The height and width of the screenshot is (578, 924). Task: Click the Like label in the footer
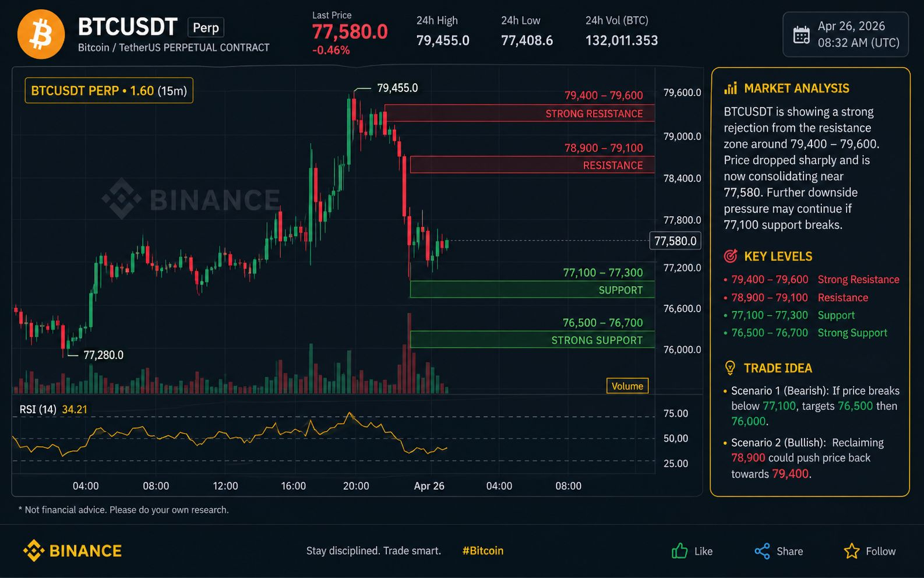tap(703, 551)
